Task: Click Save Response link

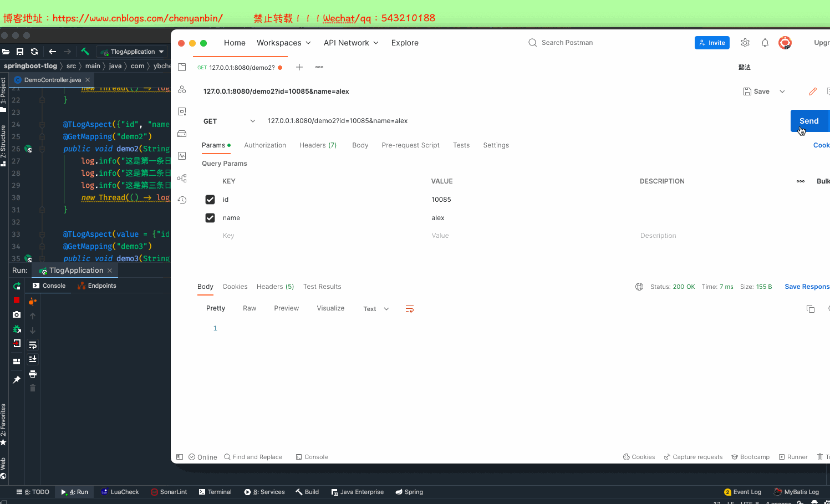Action: click(x=807, y=287)
